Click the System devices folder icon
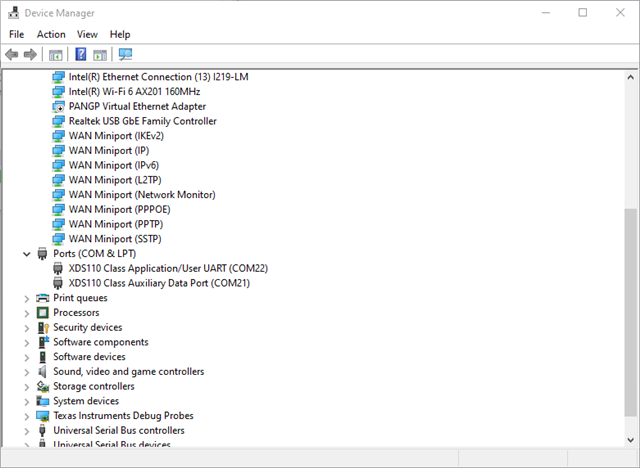 [43, 401]
